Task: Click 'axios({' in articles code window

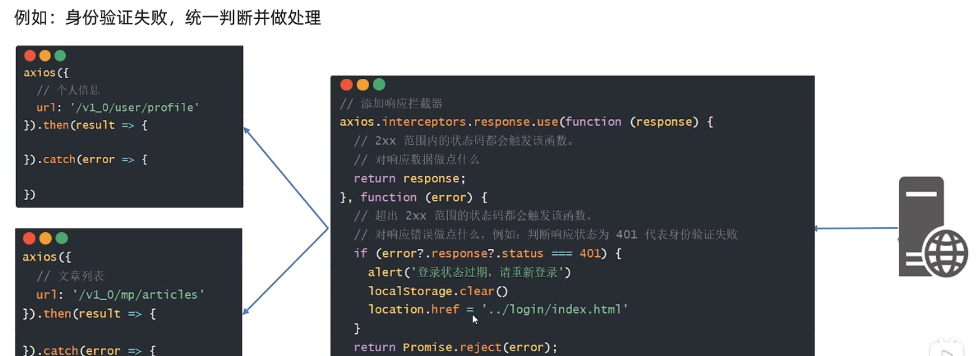Action: (47, 257)
